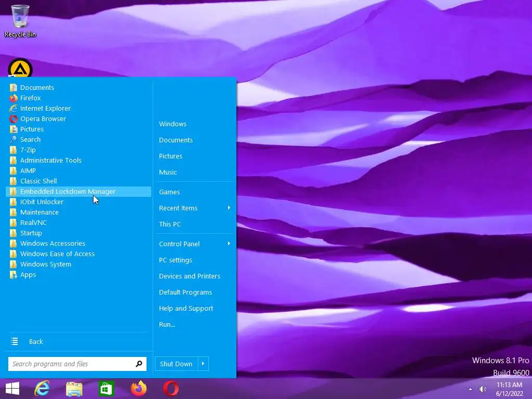Open the Windows Store taskbar icon
This screenshot has width=532, height=399.
tap(106, 389)
